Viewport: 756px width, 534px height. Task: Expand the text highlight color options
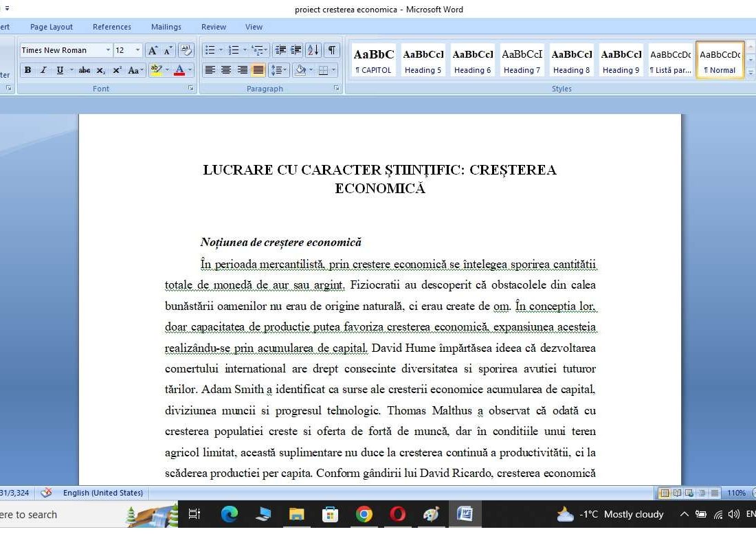167,69
